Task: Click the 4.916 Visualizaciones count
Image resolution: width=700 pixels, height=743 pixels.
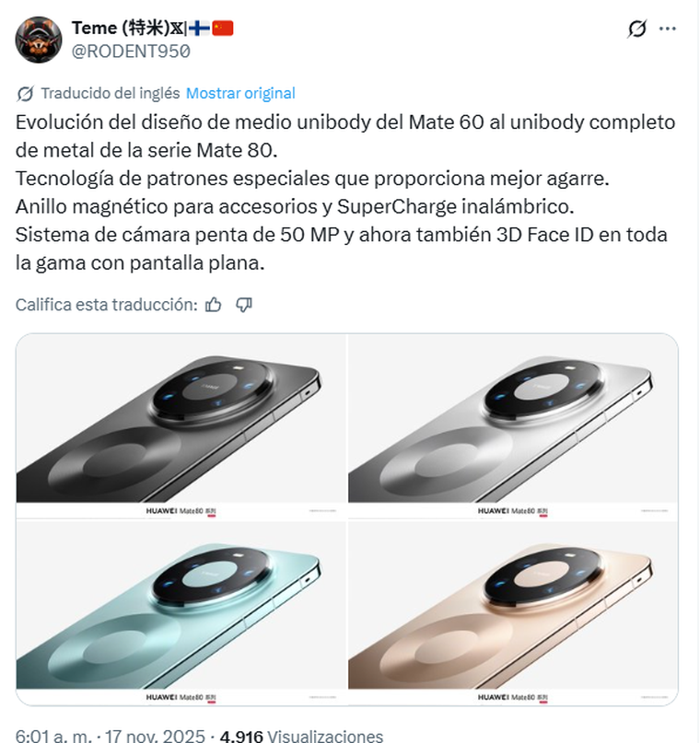Action: [301, 736]
